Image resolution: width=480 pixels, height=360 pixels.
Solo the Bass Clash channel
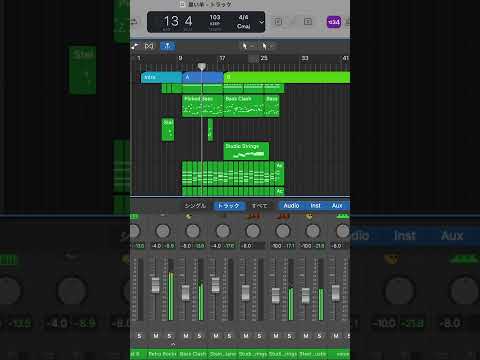coord(199,336)
